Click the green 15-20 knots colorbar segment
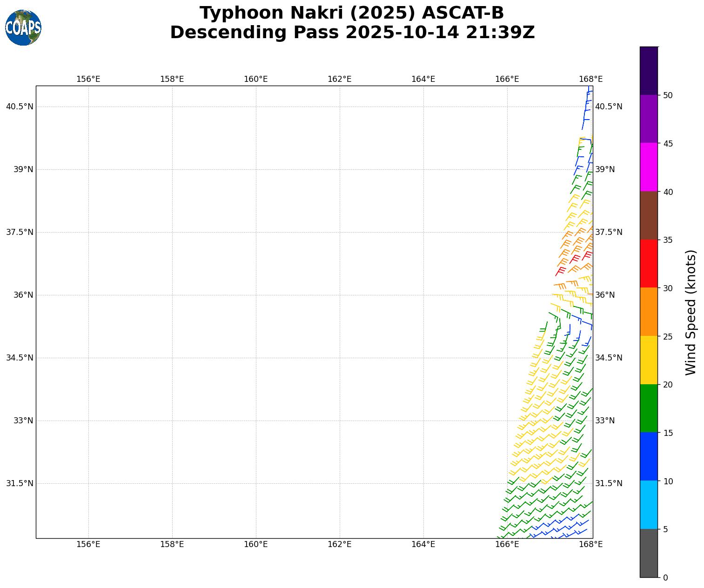 (649, 408)
